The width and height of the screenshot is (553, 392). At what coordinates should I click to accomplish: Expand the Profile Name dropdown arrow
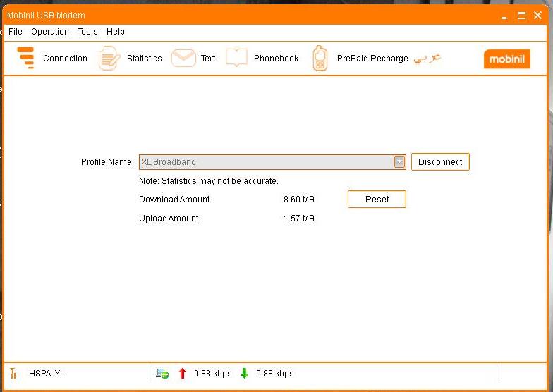[399, 162]
